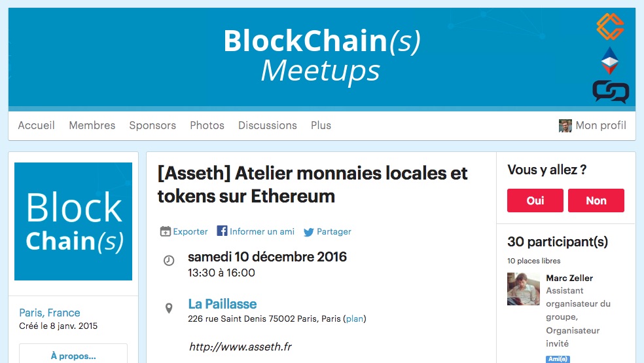Open the Plus menu in navigation bar
Screen dimensions: 644x363
(x=321, y=125)
